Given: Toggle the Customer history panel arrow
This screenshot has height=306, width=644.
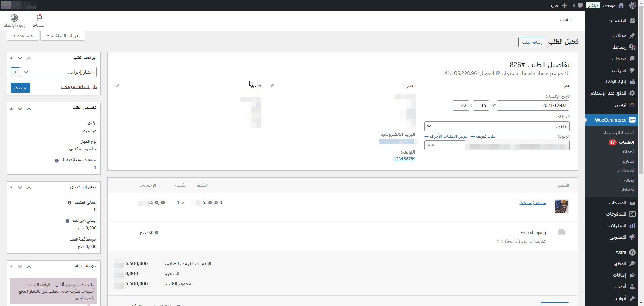Looking at the screenshot, I should [x=11, y=187].
